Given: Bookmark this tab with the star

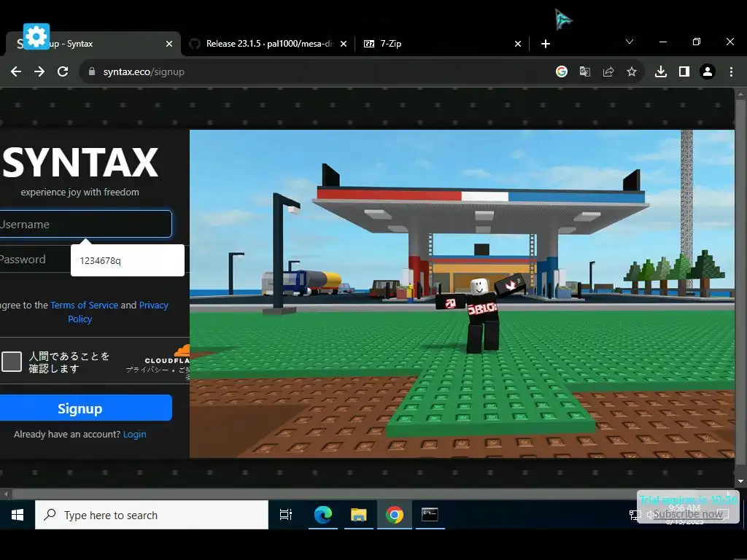Looking at the screenshot, I should (632, 72).
